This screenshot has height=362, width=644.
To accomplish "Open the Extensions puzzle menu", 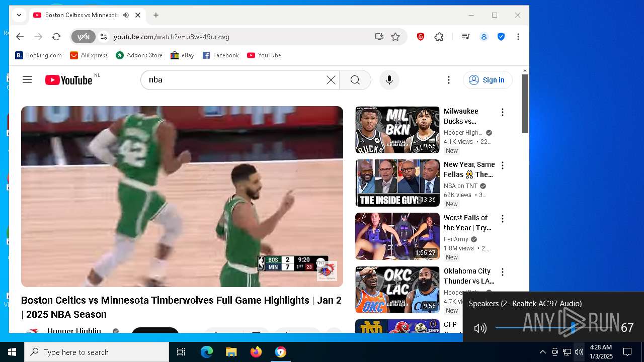I will tap(439, 37).
